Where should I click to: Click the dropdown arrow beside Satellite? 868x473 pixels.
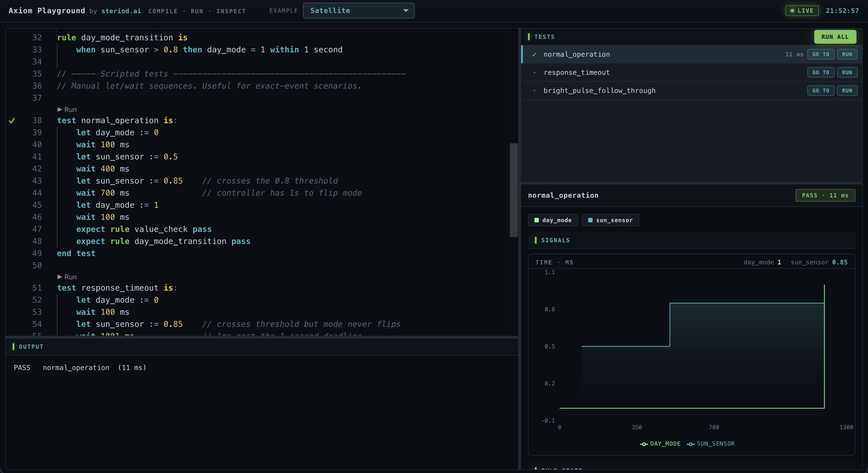click(x=406, y=11)
